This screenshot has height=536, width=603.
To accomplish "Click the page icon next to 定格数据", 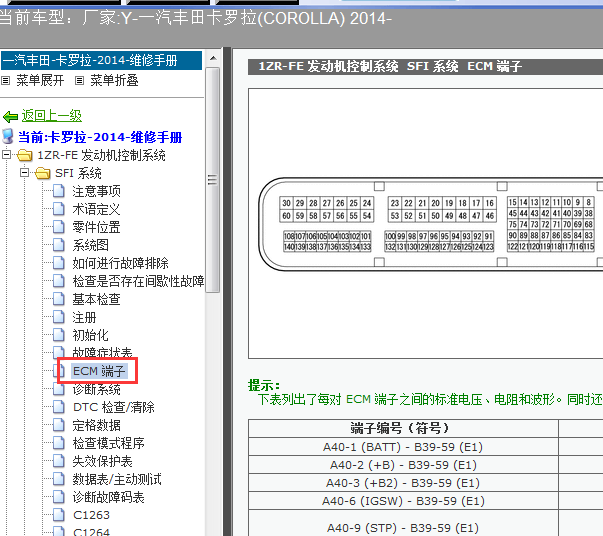I will (x=58, y=425).
